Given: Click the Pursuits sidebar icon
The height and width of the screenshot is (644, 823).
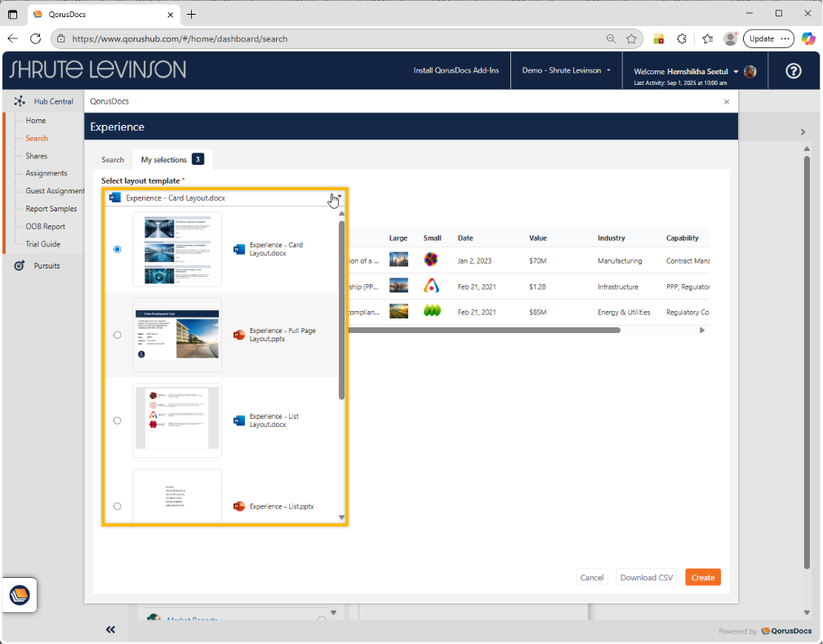Looking at the screenshot, I should click(20, 266).
